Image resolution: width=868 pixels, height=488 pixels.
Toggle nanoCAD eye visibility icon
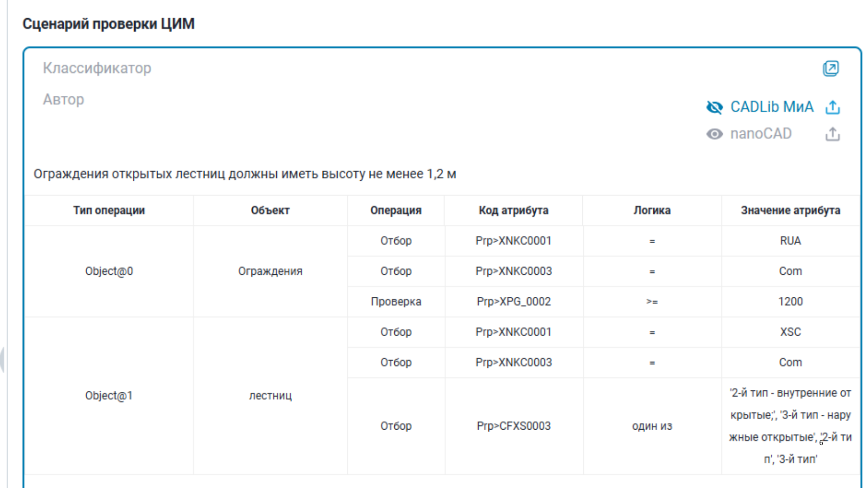pyautogui.click(x=714, y=134)
